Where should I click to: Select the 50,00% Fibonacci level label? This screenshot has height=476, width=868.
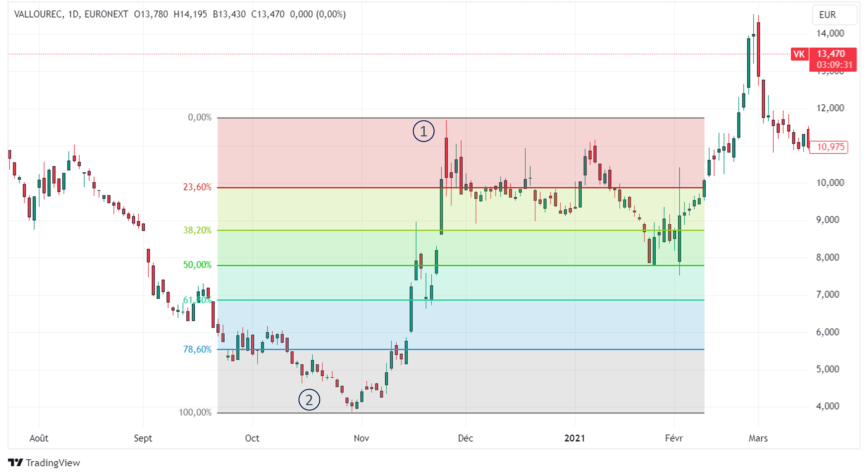click(197, 265)
